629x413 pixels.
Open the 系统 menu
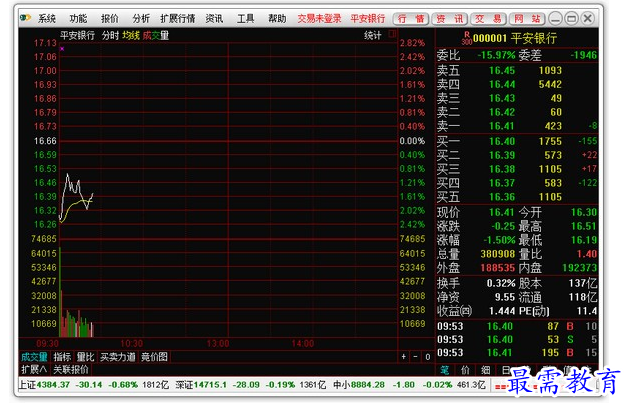(47, 18)
